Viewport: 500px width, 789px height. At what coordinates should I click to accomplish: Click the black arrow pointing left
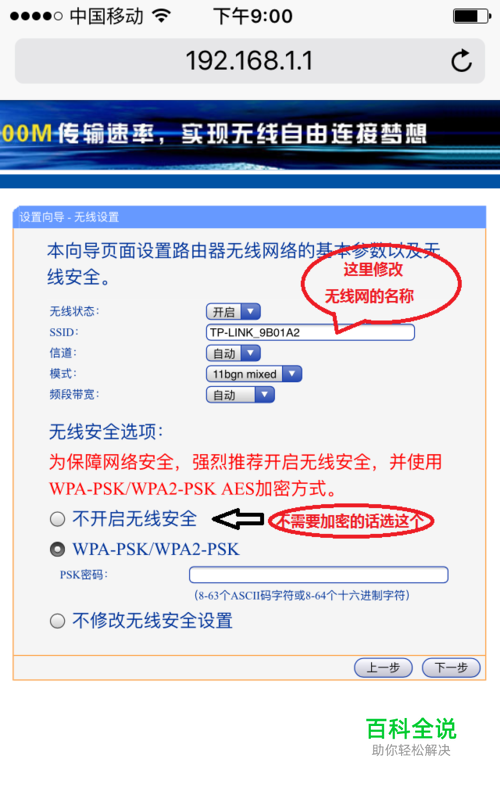tap(238, 519)
